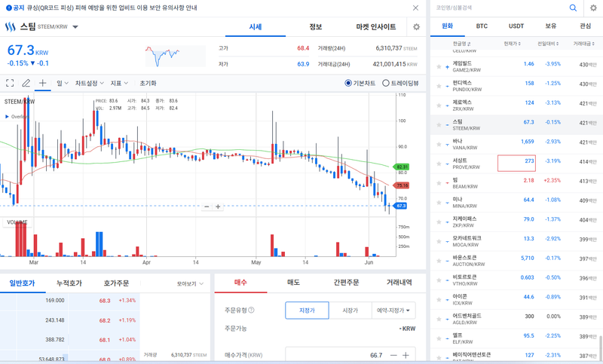Open the 예약-지정가 dropdown
The image size is (603, 364).
click(x=393, y=310)
